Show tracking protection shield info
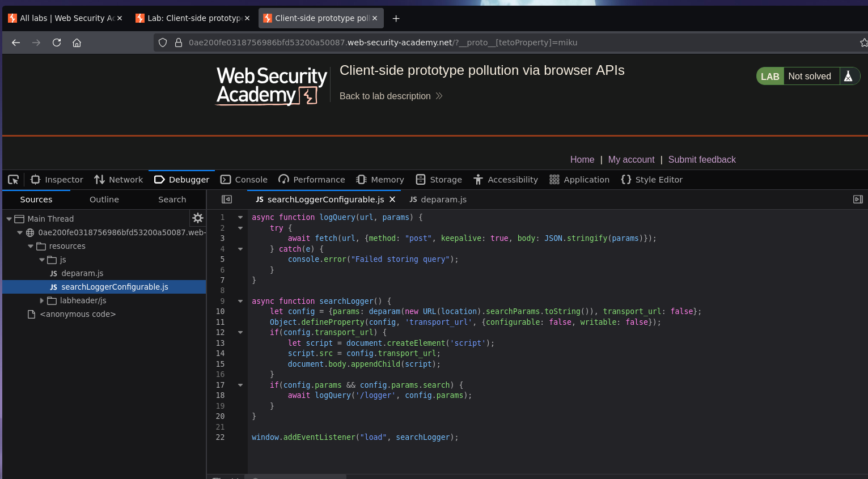This screenshot has height=479, width=868. (163, 43)
